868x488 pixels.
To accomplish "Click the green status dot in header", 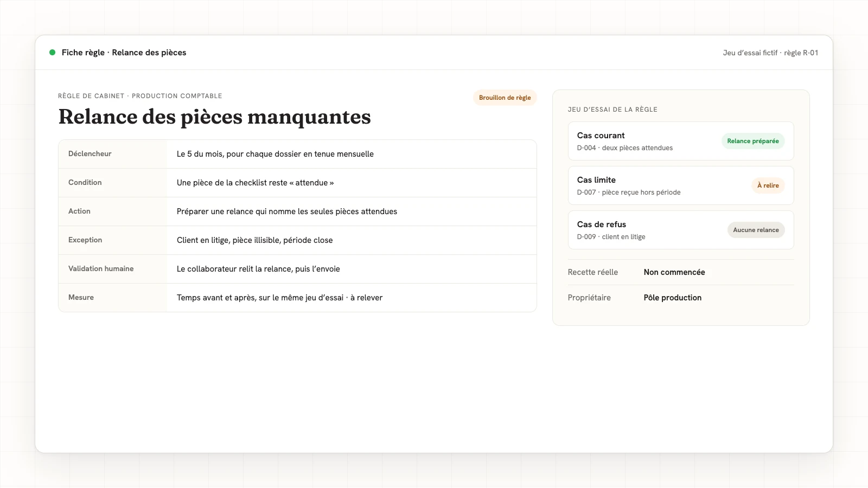I will pos(52,53).
